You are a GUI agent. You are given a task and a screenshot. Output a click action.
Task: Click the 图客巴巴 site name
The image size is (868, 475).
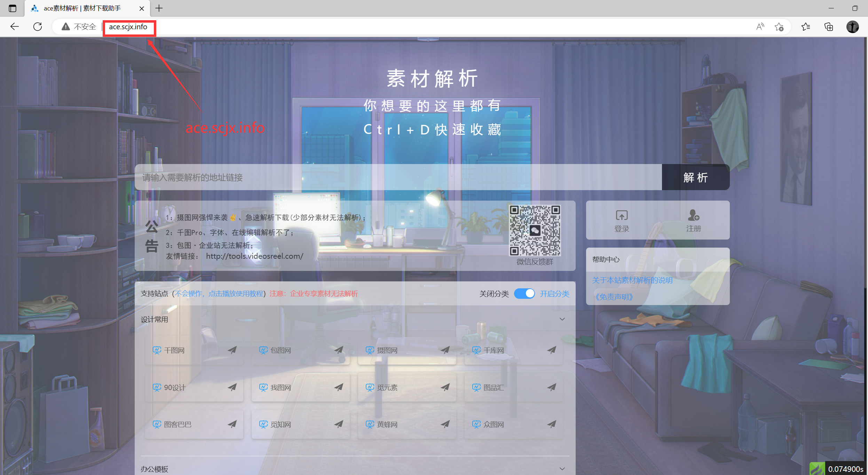(177, 425)
